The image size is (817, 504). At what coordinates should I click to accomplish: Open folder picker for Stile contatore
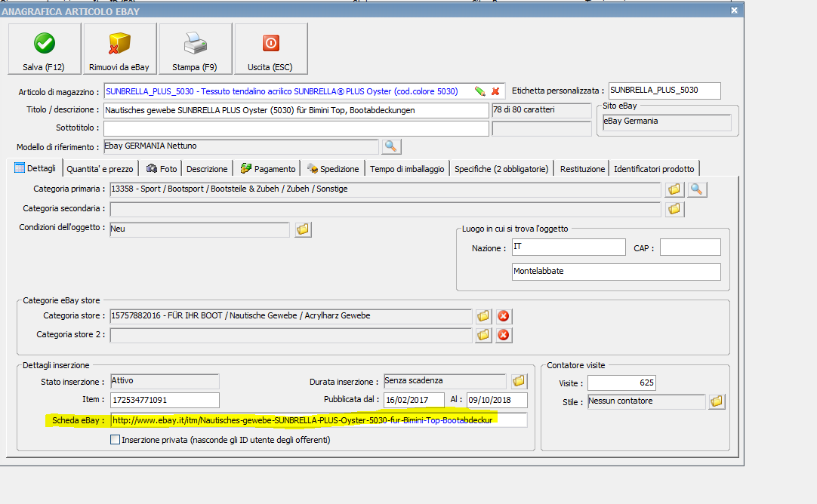point(717,401)
